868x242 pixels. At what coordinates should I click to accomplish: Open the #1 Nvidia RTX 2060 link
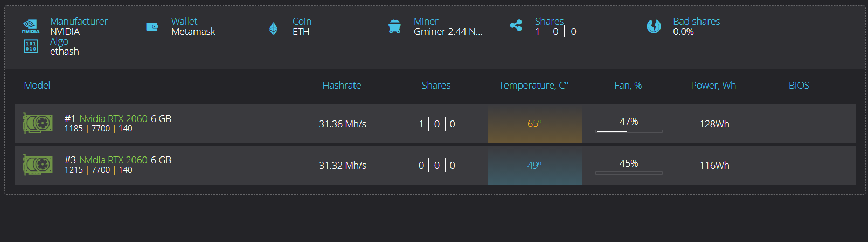coord(113,118)
